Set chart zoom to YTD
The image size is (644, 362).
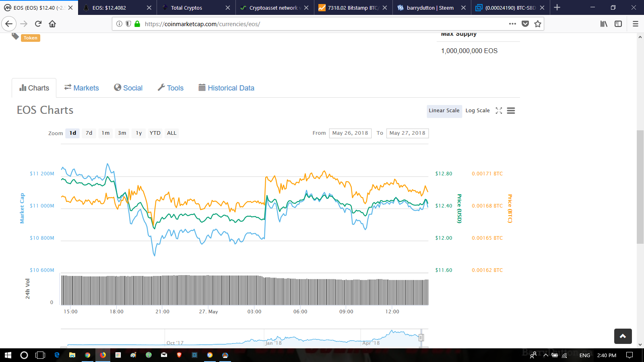click(x=155, y=133)
